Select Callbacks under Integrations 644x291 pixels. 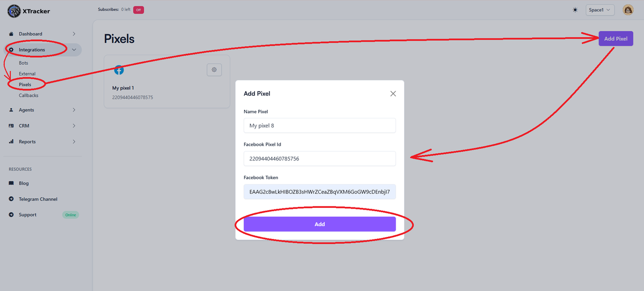pyautogui.click(x=28, y=95)
